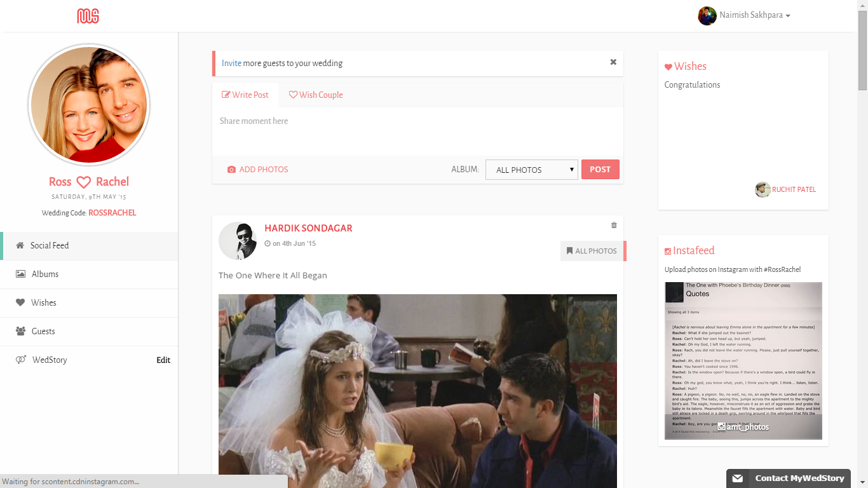Click post caption The One Where It All Began
The height and width of the screenshot is (488, 868).
(273, 276)
